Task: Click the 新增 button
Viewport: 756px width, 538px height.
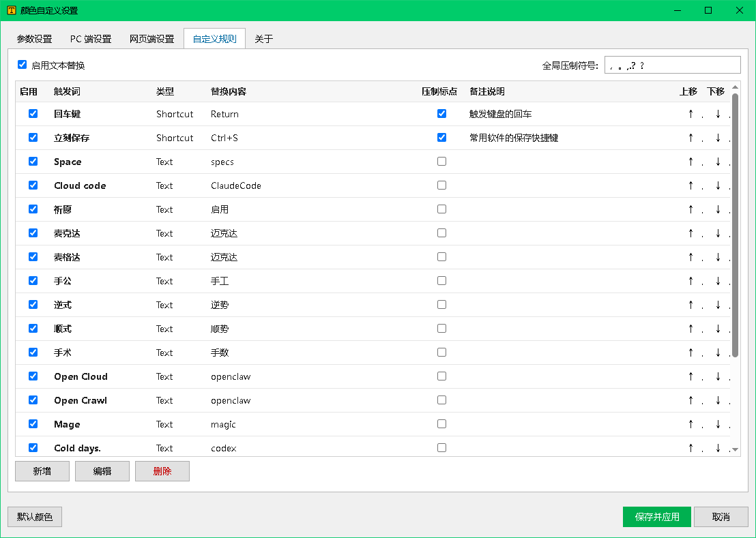Action: click(42, 471)
